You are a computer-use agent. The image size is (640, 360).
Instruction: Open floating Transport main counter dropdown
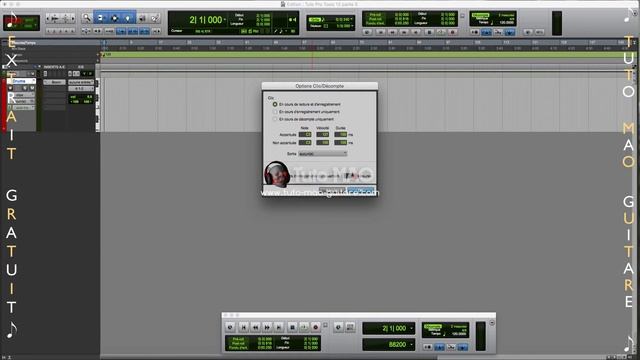point(411,328)
